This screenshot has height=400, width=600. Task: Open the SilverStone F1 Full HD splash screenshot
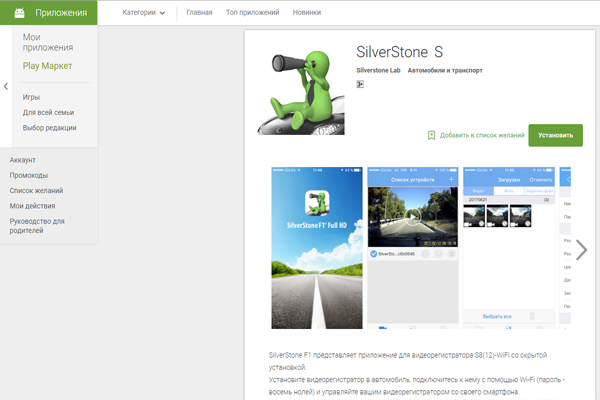pos(317,248)
